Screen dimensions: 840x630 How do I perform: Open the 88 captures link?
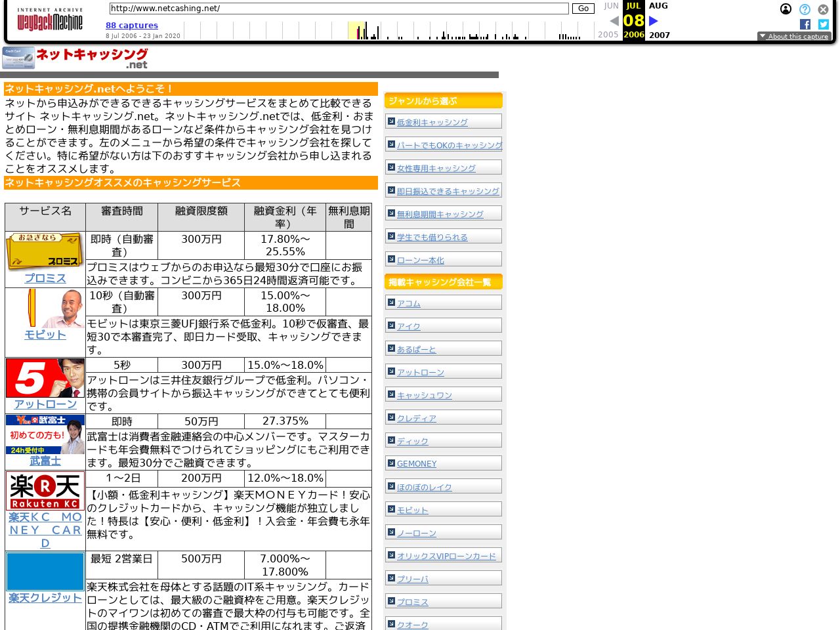(x=132, y=26)
